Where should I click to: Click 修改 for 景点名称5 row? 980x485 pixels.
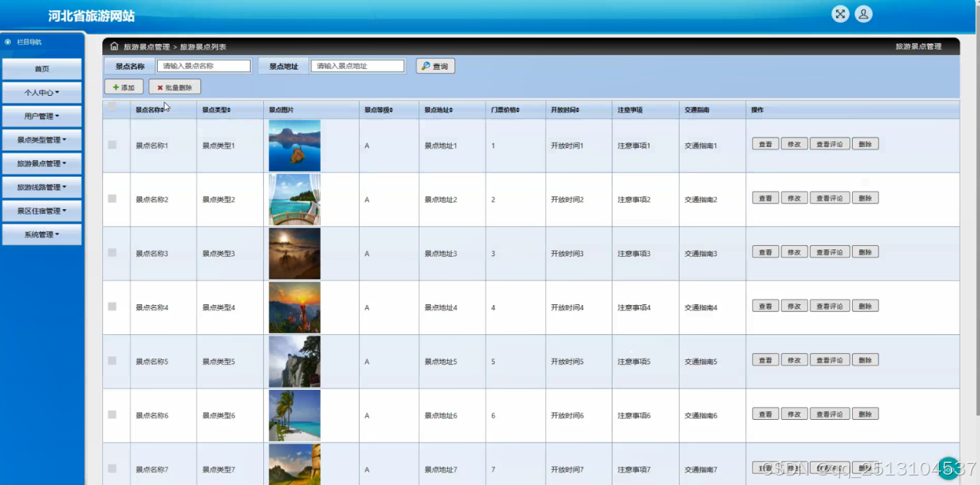coord(794,360)
